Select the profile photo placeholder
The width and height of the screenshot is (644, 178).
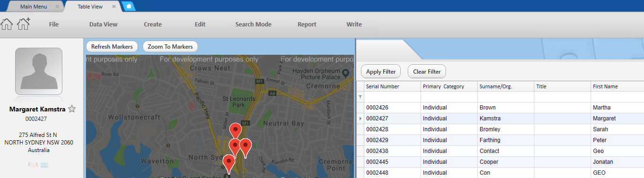[x=39, y=71]
